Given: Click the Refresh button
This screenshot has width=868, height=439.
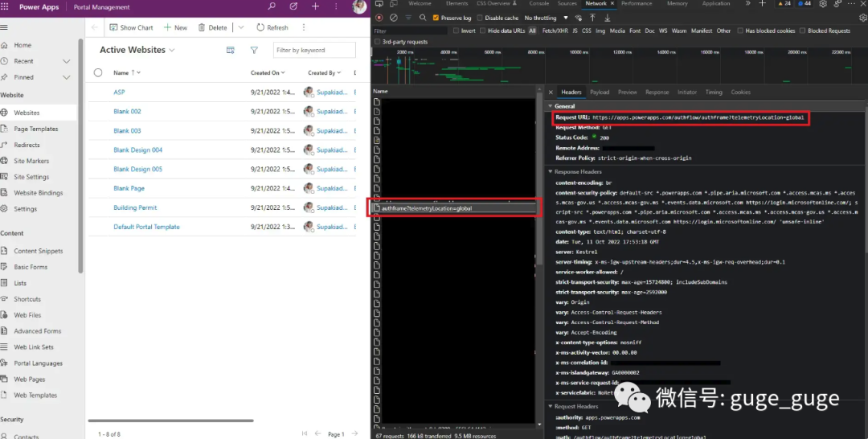Looking at the screenshot, I should pos(272,27).
